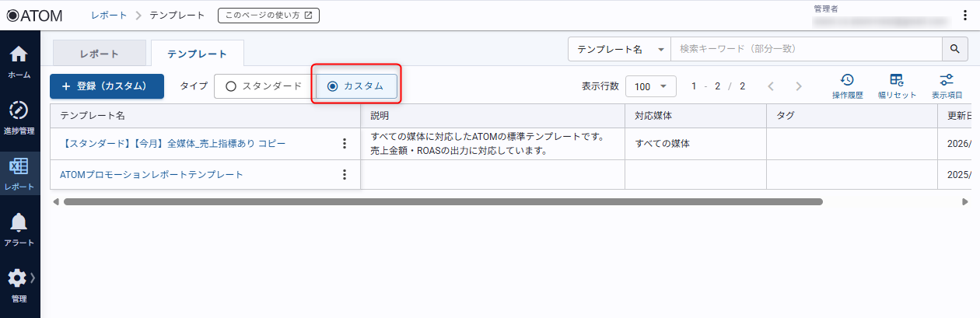980x318 pixels.
Task: Switch to the レポート tab
Action: 100,54
